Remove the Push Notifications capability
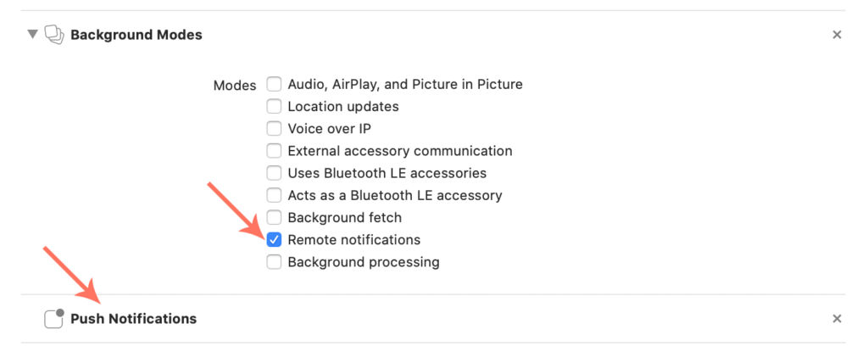868x363 pixels. [x=837, y=319]
